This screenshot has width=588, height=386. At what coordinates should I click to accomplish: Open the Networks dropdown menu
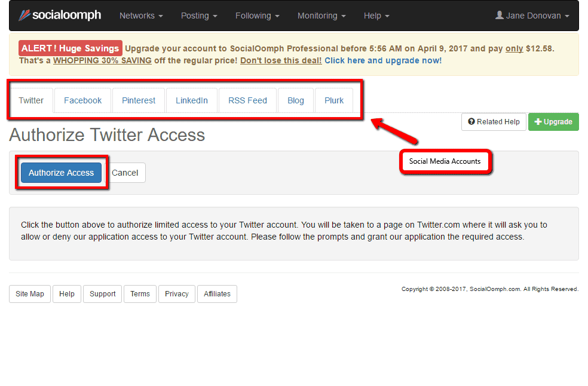point(141,16)
